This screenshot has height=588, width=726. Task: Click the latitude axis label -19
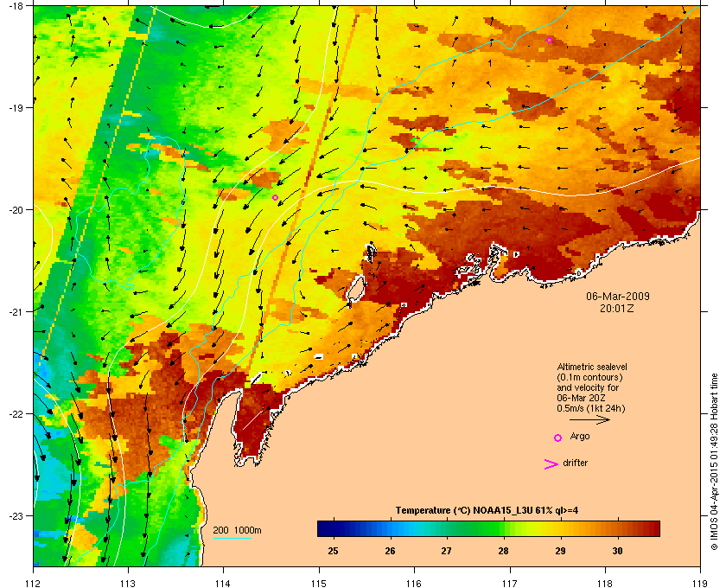coord(16,107)
